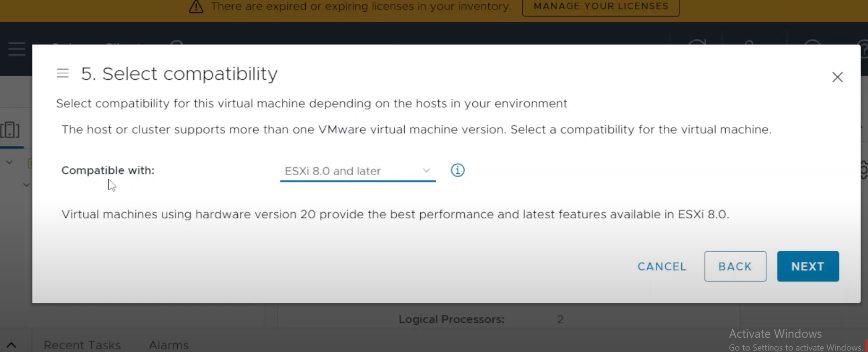The height and width of the screenshot is (352, 868).
Task: Open the Compatible with ESXi dropdown
Action: (x=357, y=171)
